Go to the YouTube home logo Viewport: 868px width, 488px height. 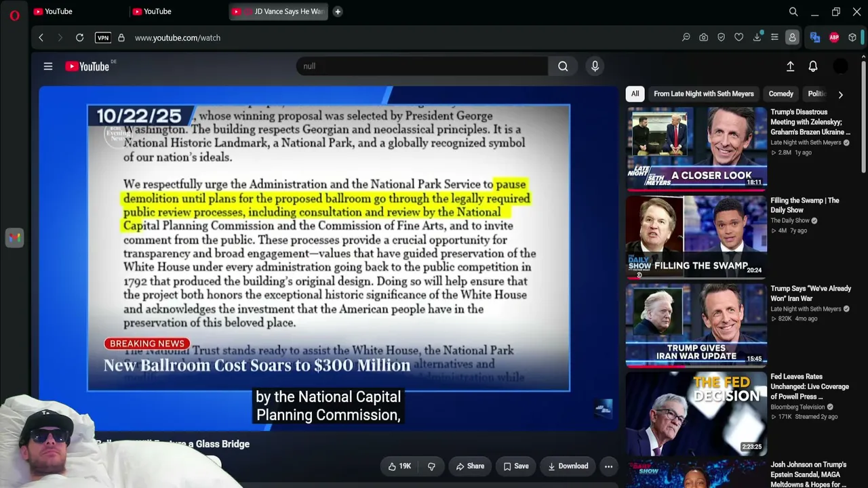click(x=87, y=66)
